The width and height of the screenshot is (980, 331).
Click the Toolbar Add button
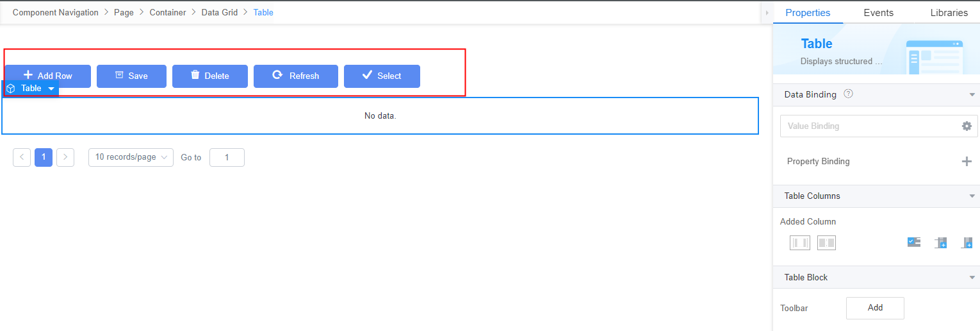tap(875, 308)
